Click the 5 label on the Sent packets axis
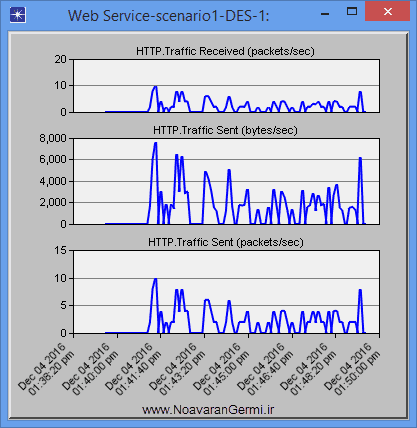 pos(64,305)
